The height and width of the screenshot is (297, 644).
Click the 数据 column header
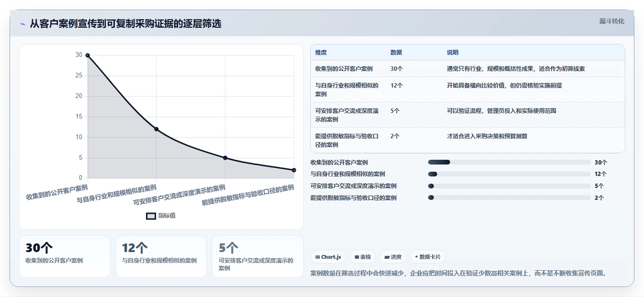[x=396, y=53]
